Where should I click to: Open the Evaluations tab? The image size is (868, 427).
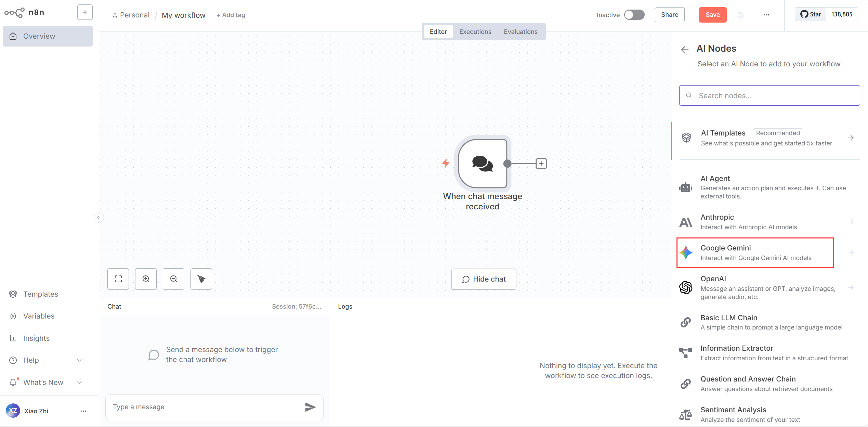click(x=520, y=31)
